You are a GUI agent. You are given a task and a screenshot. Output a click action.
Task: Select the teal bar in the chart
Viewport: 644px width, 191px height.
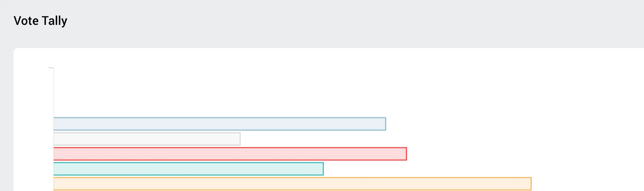(188, 169)
